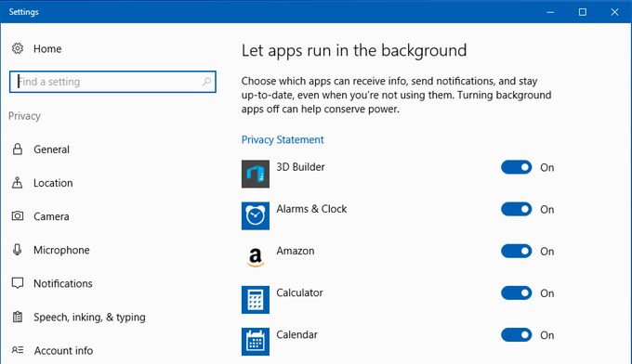Minimize the Settings window
Image resolution: width=632 pixels, height=364 pixels.
(x=550, y=12)
